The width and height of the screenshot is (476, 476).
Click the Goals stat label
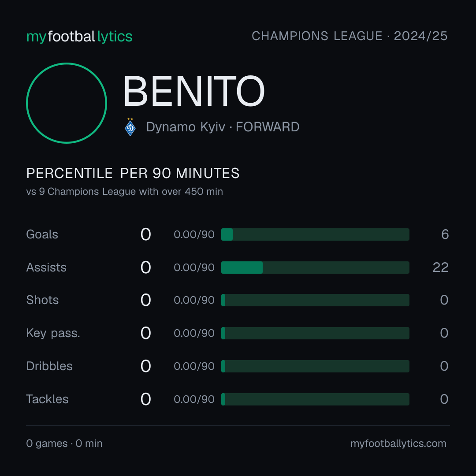(x=42, y=234)
